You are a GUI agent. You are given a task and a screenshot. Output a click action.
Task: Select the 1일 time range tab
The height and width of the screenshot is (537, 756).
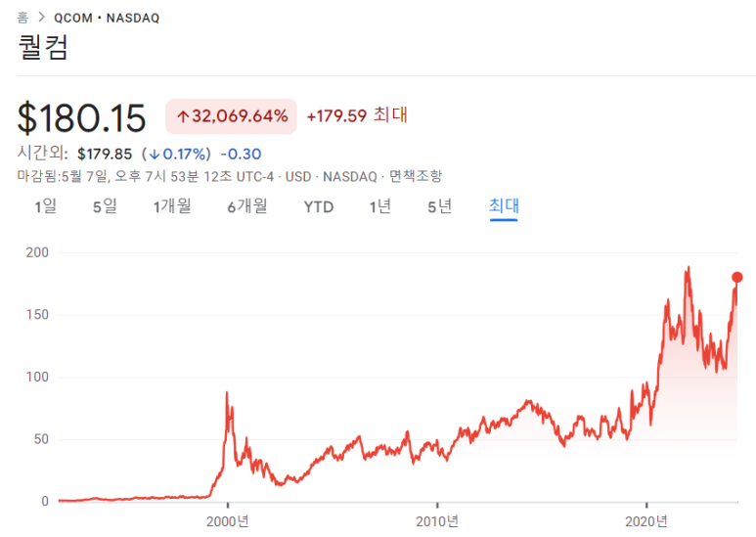(x=45, y=206)
